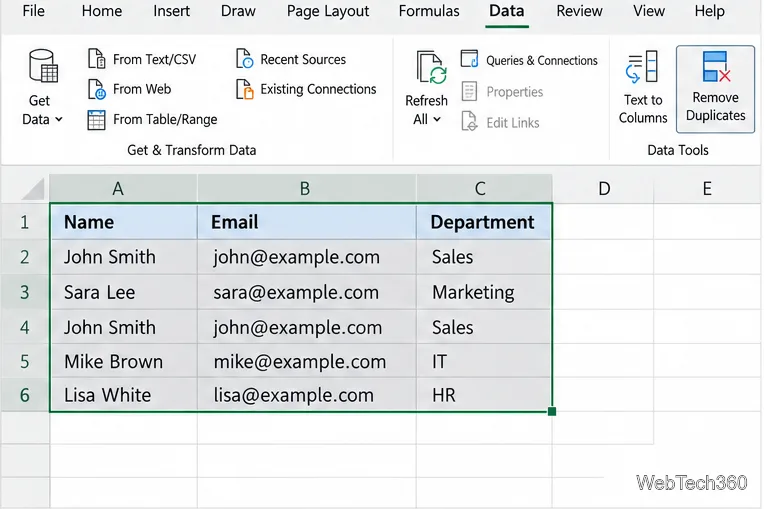
Task: Click the Text to Columns icon
Action: (x=642, y=67)
